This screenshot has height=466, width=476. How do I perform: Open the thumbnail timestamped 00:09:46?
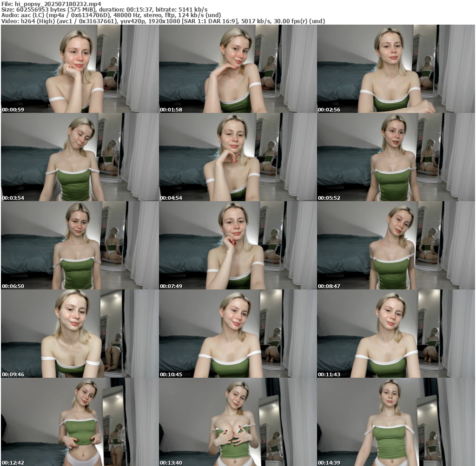coord(80,334)
